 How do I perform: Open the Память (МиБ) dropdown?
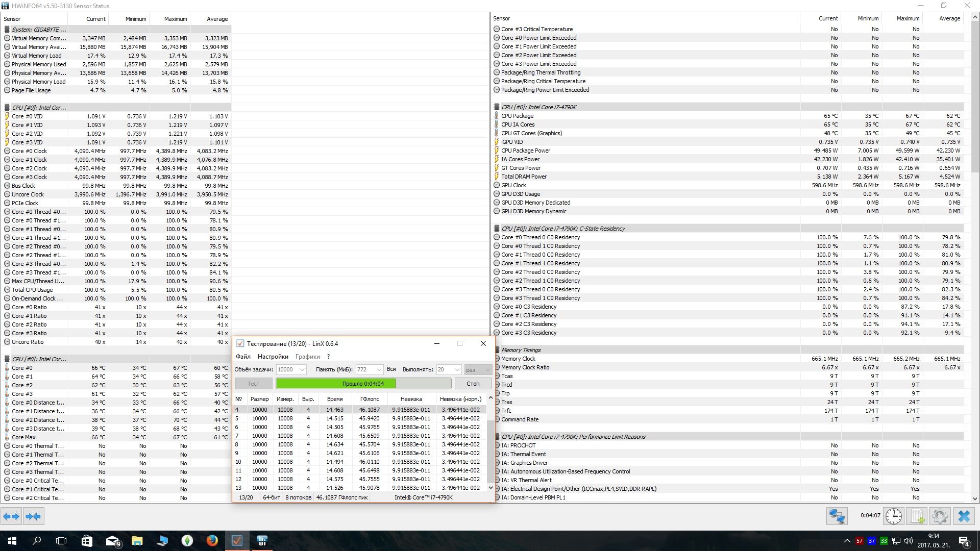pyautogui.click(x=370, y=369)
